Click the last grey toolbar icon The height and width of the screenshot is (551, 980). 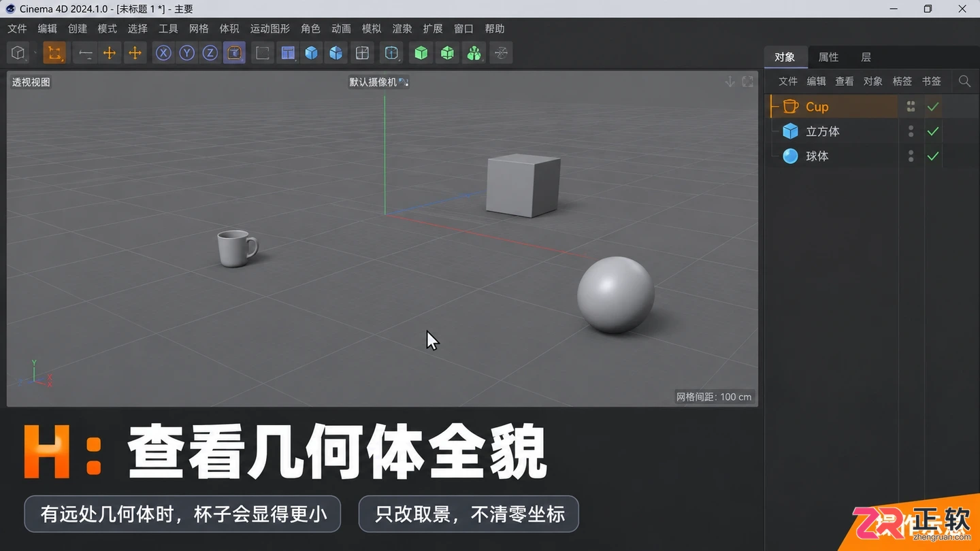pyautogui.click(x=501, y=53)
